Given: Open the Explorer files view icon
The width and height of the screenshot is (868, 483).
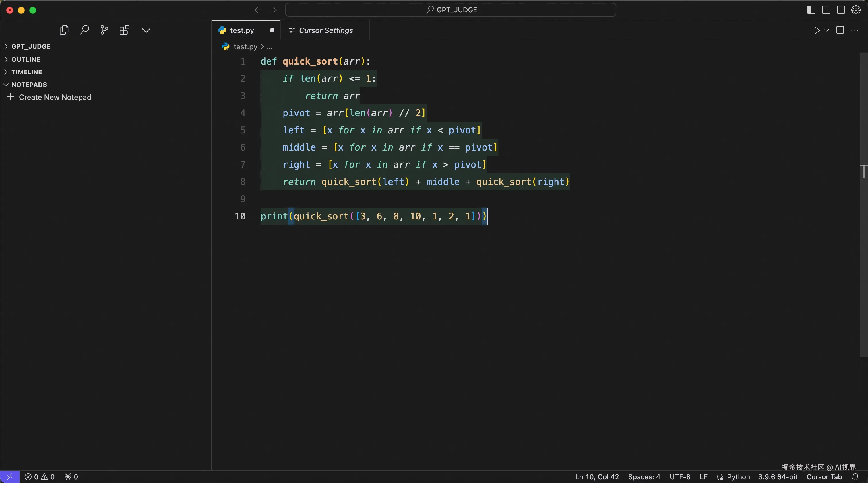Looking at the screenshot, I should (64, 30).
